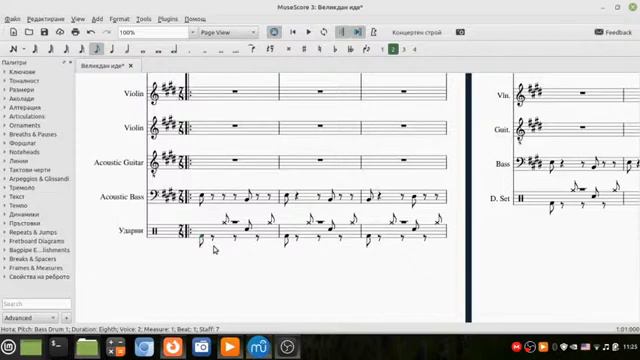
Task: Take an image capture with the camera icon
Action: 460,32
